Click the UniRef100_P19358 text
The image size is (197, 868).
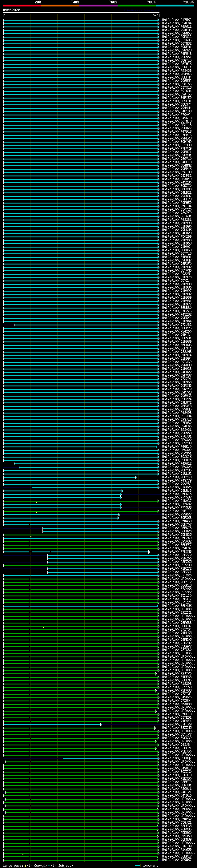point(177,836)
